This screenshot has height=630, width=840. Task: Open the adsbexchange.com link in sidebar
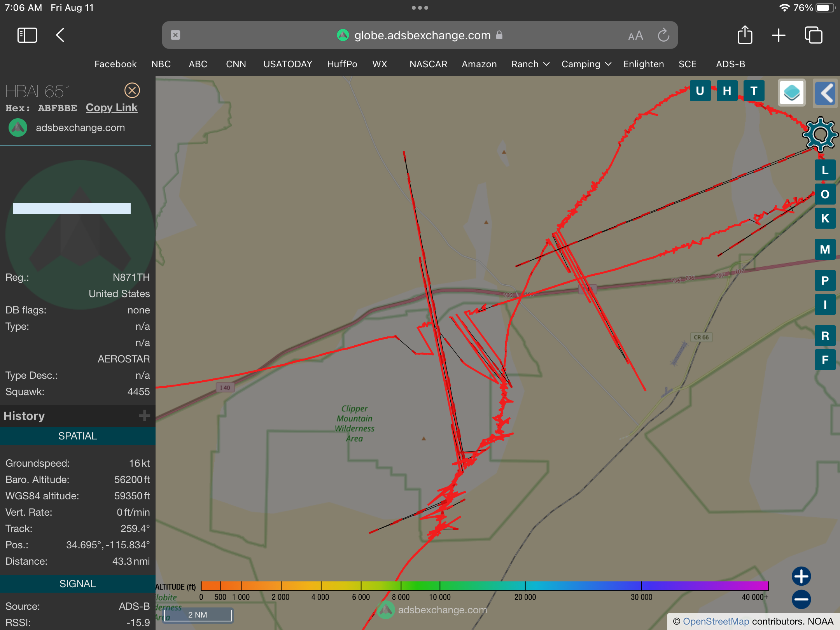pos(80,128)
